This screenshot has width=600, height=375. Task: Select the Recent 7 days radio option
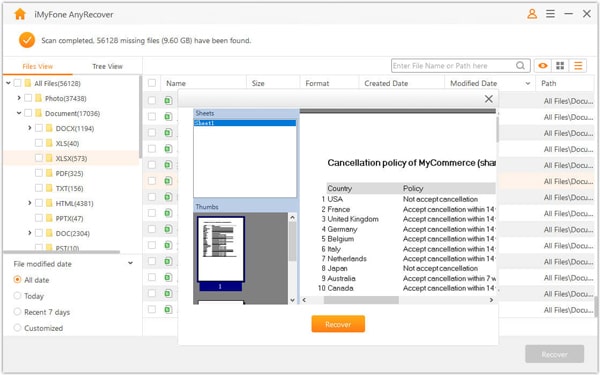(17, 312)
